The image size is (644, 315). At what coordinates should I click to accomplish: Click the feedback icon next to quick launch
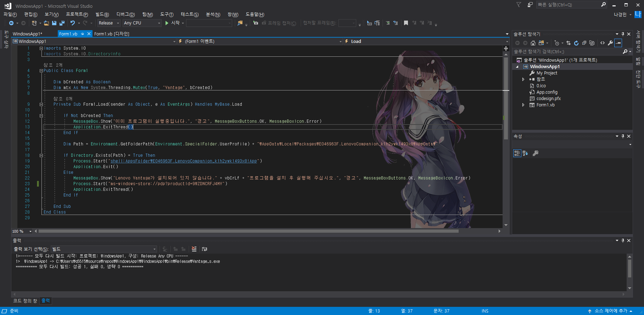pyautogui.click(x=530, y=5)
